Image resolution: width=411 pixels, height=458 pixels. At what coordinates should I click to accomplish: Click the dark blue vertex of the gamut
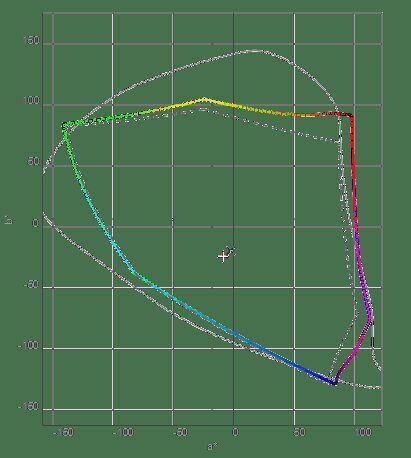tap(334, 383)
